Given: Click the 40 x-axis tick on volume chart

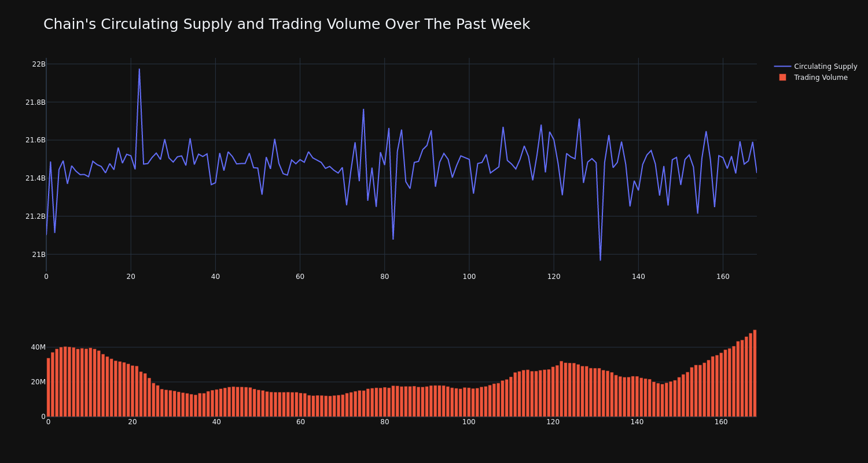Looking at the screenshot, I should [x=216, y=422].
